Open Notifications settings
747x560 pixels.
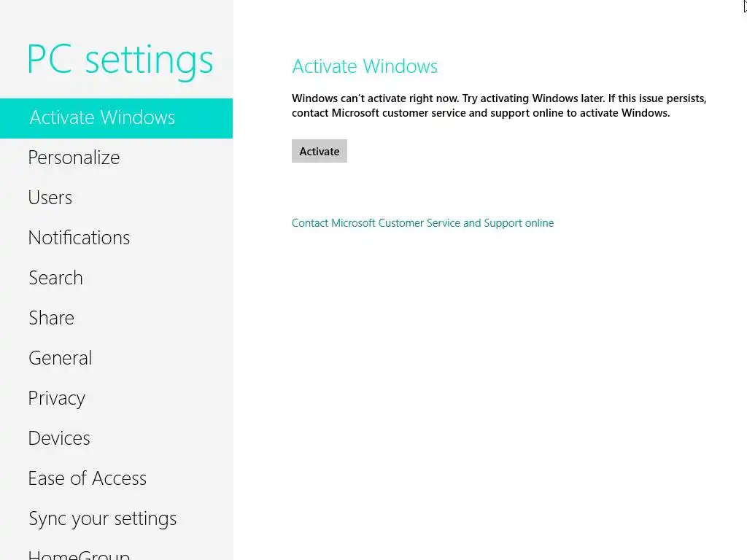tap(79, 238)
